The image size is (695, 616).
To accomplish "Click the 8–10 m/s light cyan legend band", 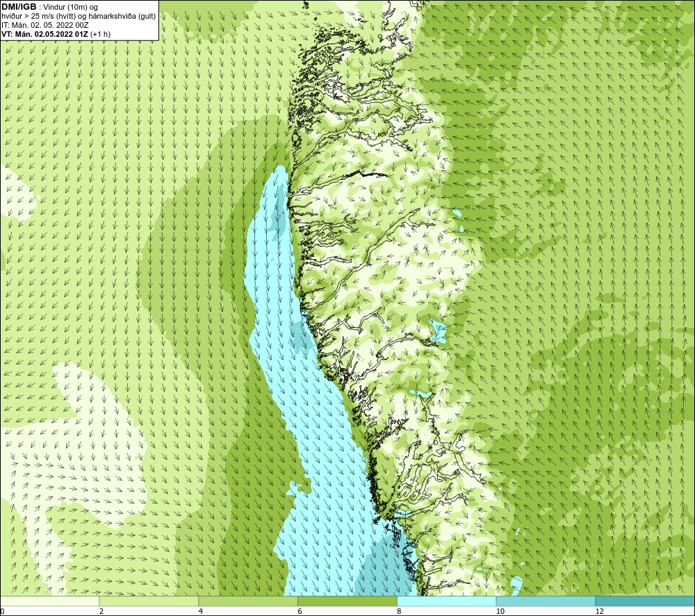I will [x=447, y=601].
